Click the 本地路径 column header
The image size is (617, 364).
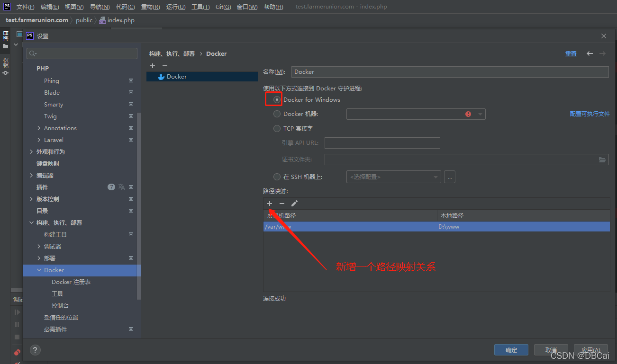(523, 216)
